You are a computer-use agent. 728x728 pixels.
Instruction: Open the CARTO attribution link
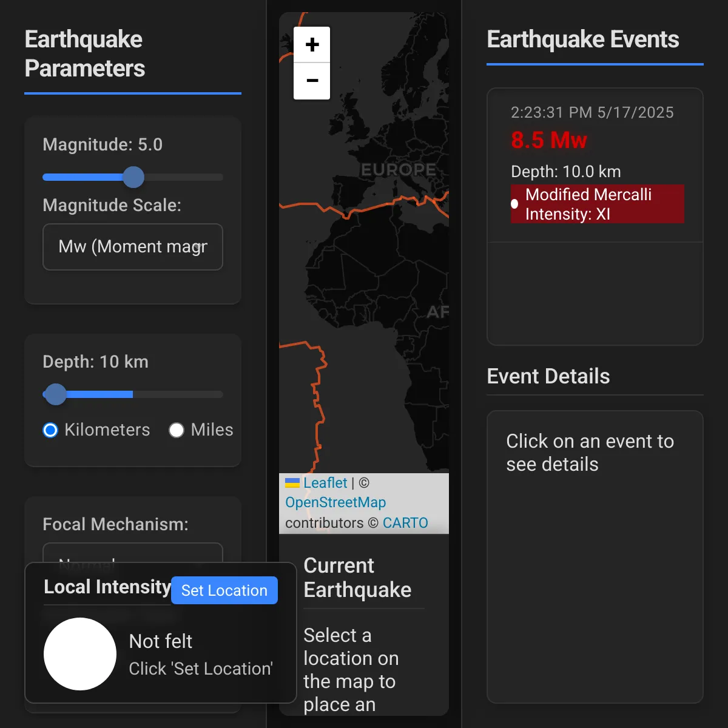coord(405,523)
